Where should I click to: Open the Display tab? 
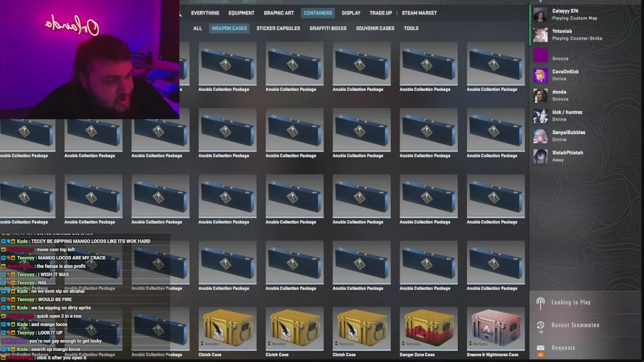[351, 13]
